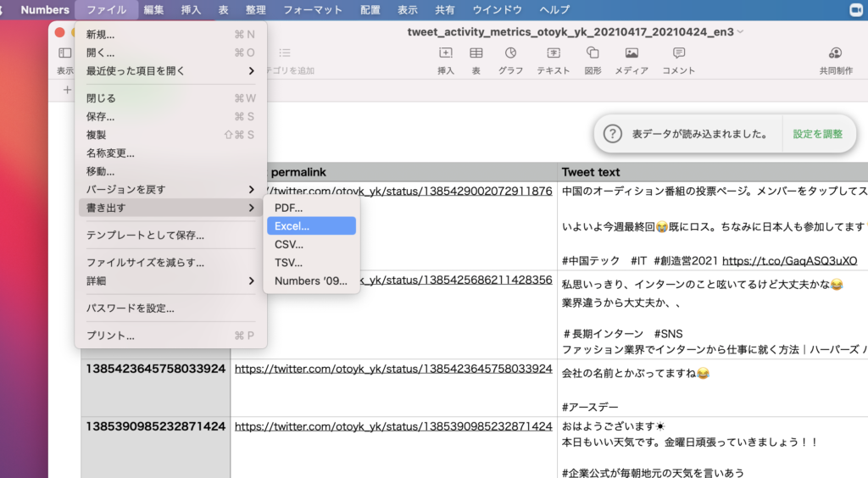Expand the 詳細 submenu arrow
The width and height of the screenshot is (868, 478).
point(251,281)
